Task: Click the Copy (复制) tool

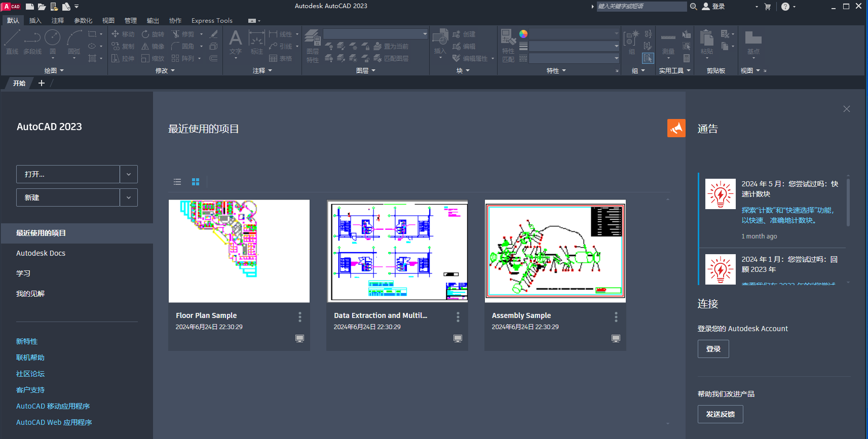Action: click(123, 46)
